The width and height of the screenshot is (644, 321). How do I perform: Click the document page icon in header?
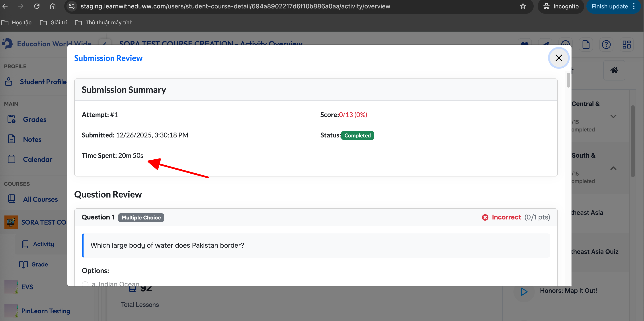point(586,45)
